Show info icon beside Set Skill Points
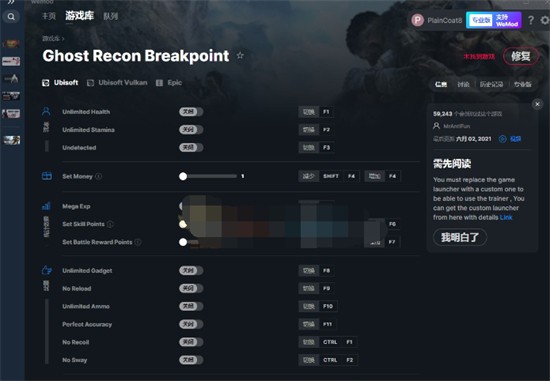Screen dimensions: 550x381 [110, 224]
